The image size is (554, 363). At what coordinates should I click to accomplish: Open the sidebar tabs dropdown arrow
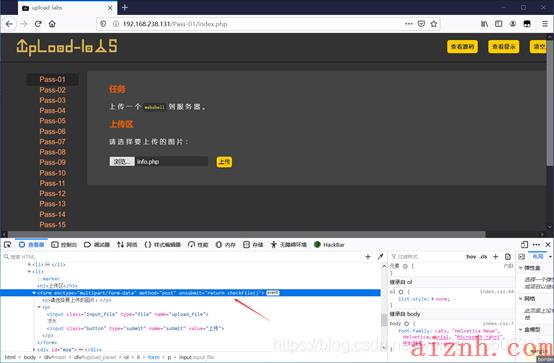pyautogui.click(x=550, y=257)
